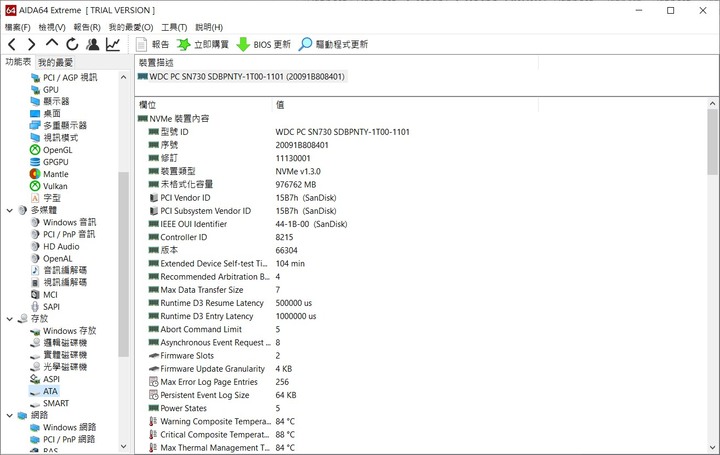
Task: Open the 我的最愛(O) menu
Action: coord(131,27)
